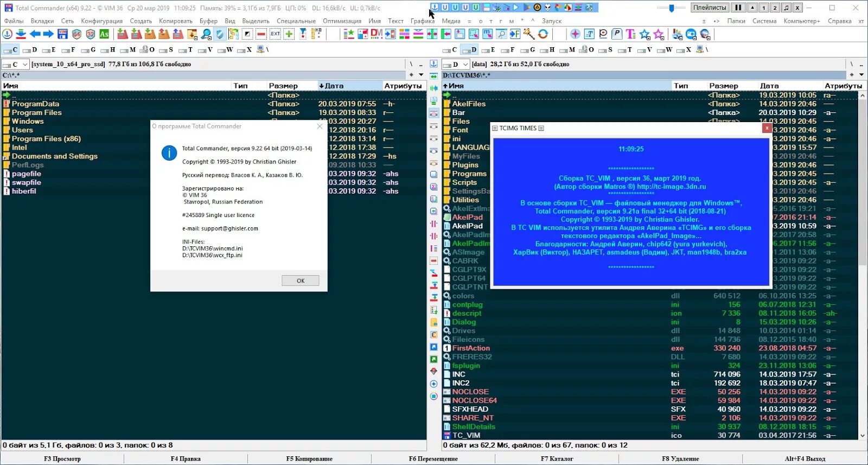Click the blue P parking toolbar icon
The height and width of the screenshot is (465, 868).
(x=617, y=34)
